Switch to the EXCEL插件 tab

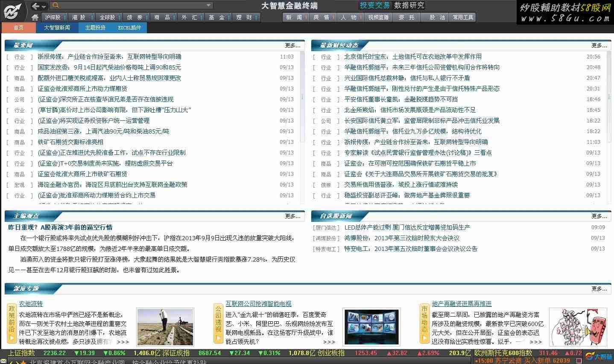click(129, 27)
